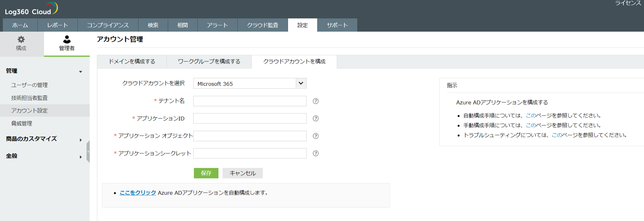
Task: Focus the アプリケーションID input field
Action: pyautogui.click(x=250, y=118)
